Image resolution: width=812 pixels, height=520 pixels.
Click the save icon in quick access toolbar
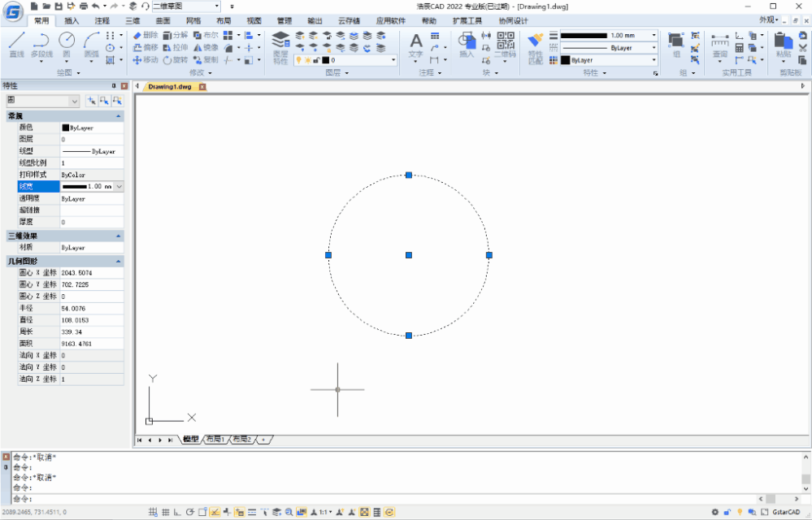(59, 6)
